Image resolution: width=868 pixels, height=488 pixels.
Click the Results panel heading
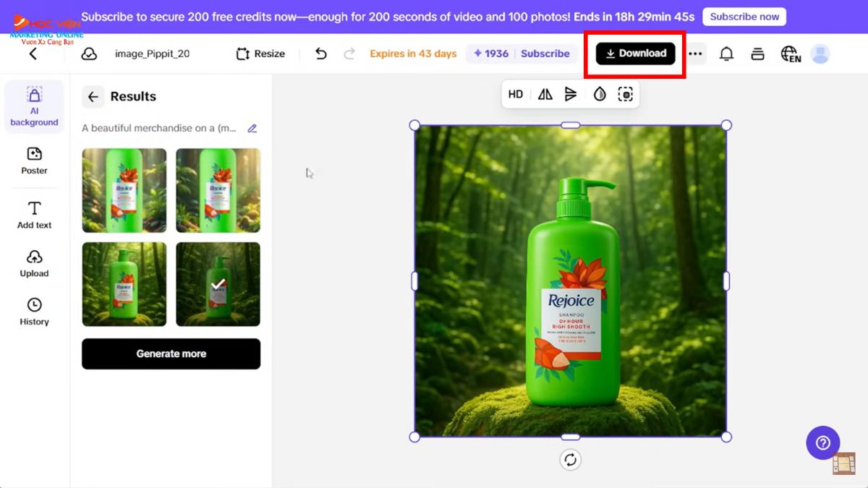(x=133, y=96)
